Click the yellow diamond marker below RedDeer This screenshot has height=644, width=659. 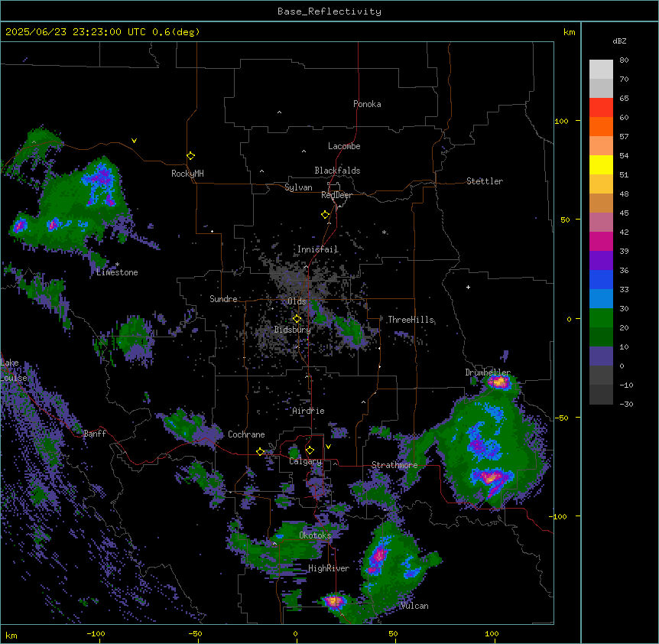coord(326,215)
